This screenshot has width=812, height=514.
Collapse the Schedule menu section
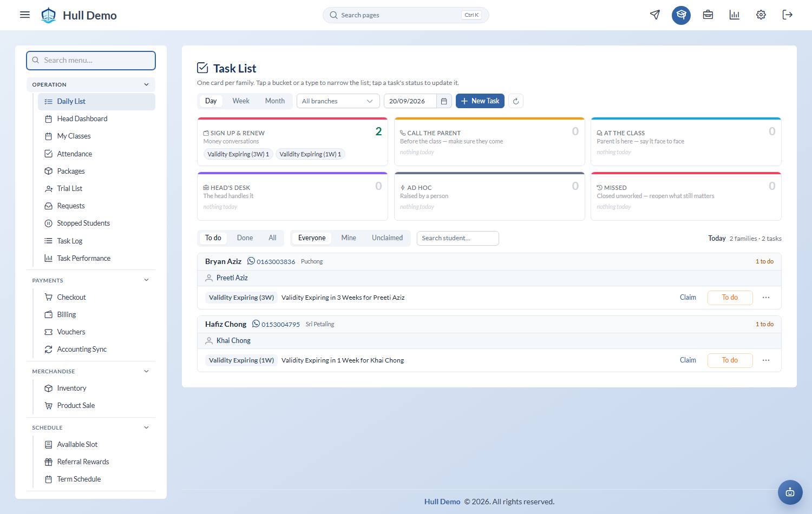91,427
